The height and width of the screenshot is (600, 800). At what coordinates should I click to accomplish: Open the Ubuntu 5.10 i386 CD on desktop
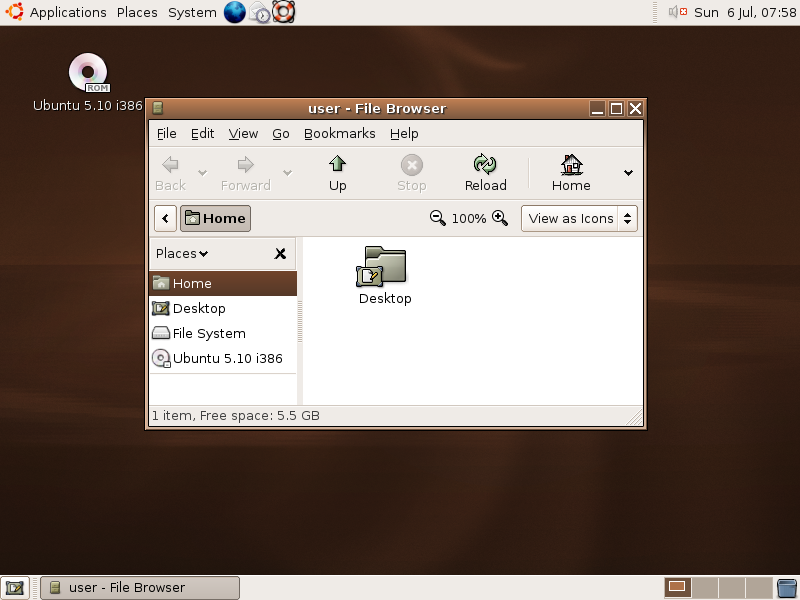tap(88, 72)
